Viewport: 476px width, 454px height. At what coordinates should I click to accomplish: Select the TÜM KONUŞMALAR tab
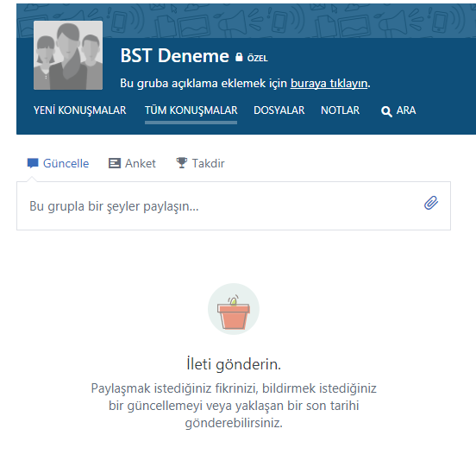coord(191,110)
